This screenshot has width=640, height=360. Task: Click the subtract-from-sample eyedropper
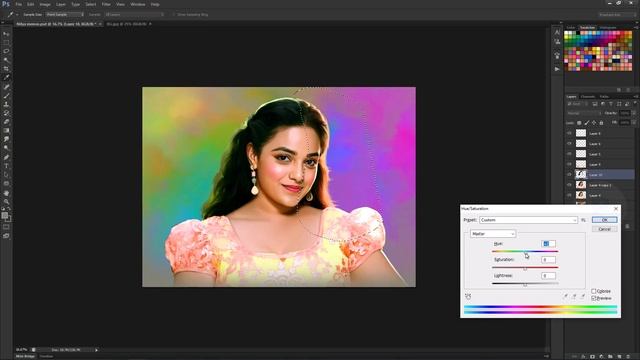pos(582,296)
